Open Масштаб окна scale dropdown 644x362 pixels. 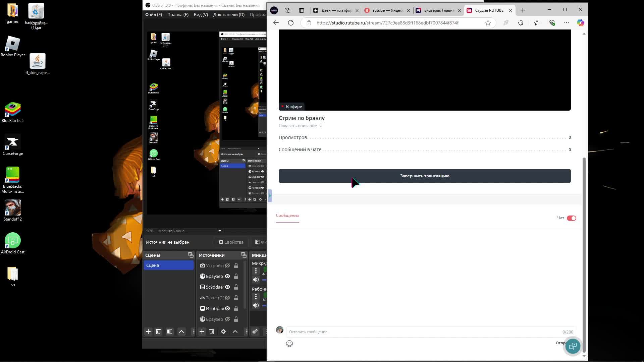click(220, 231)
